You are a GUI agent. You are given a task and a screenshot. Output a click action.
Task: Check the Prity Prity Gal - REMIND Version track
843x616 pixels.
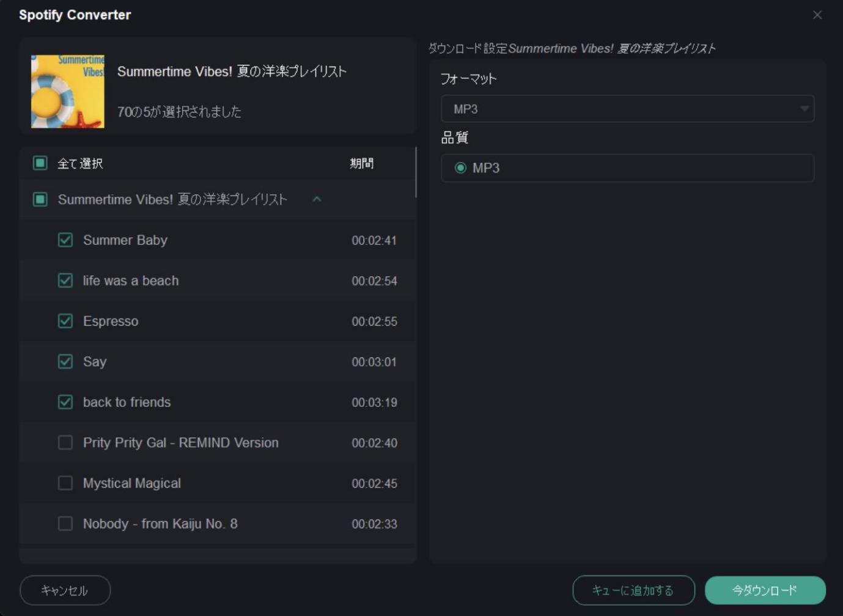65,442
